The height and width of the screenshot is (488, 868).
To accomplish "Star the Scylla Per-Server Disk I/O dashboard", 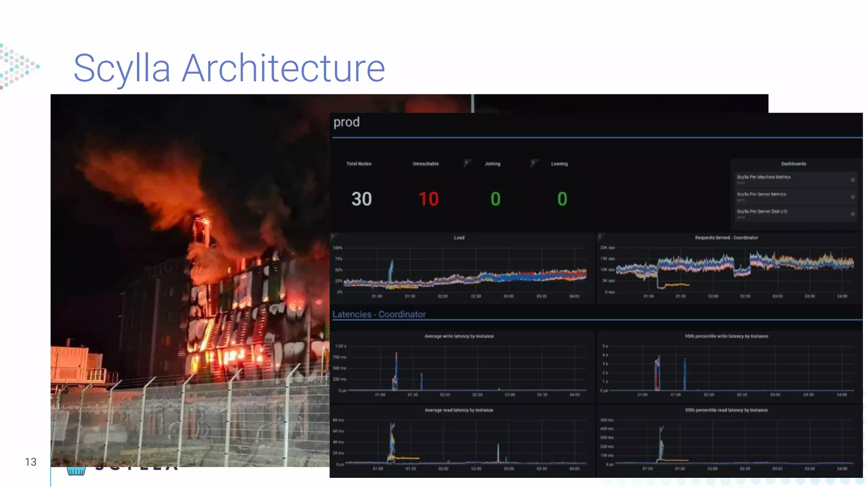I will coord(853,214).
